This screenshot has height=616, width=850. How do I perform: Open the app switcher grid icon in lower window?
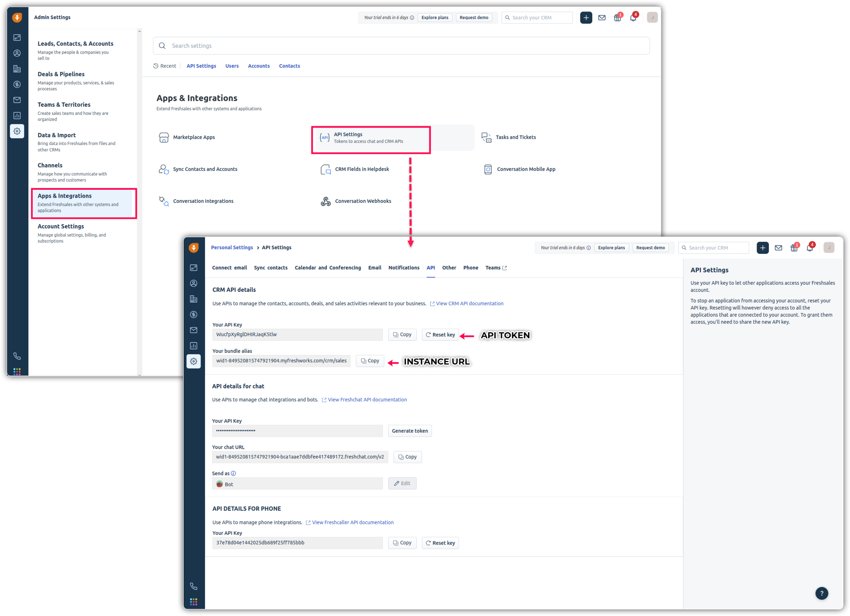(193, 602)
